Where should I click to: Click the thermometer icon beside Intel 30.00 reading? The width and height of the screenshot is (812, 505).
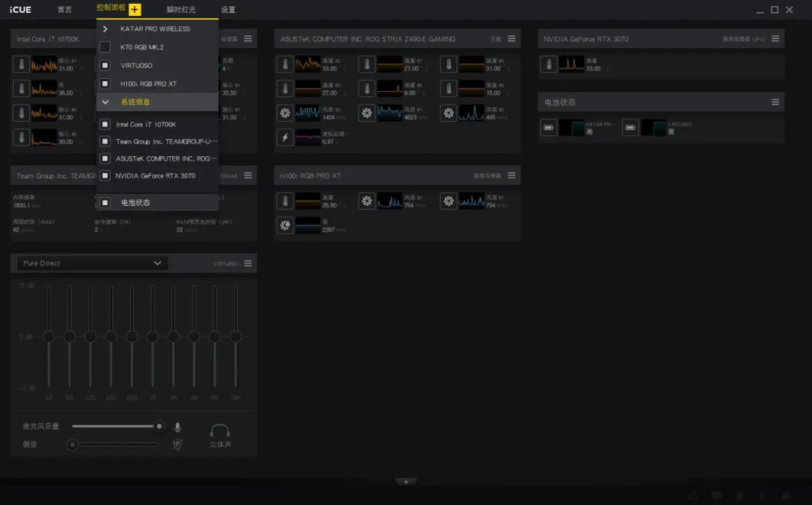[x=21, y=137]
